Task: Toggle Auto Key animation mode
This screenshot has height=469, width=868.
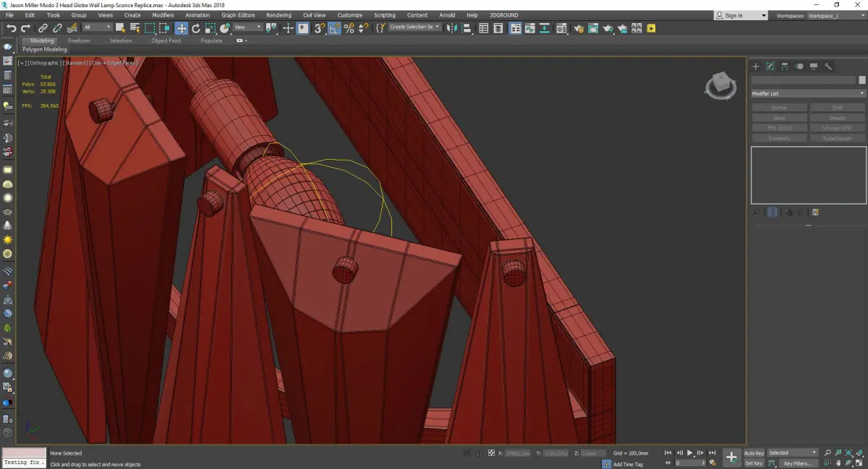Action: tap(754, 453)
